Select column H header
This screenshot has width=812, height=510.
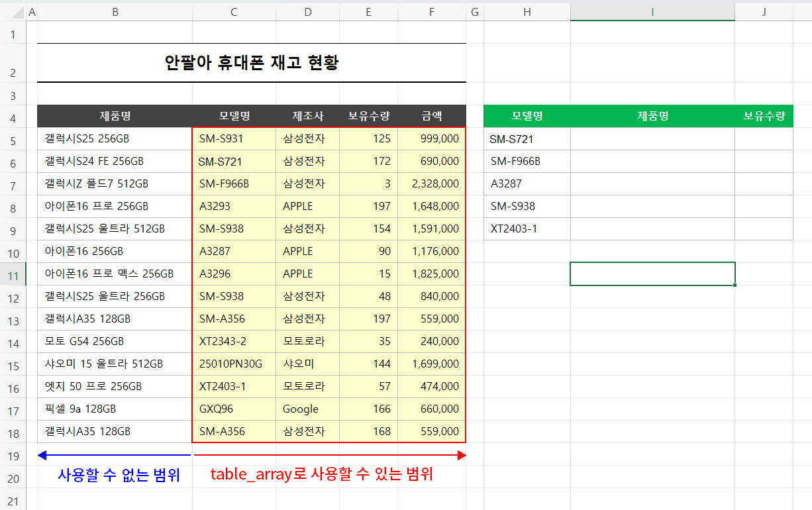(x=527, y=12)
